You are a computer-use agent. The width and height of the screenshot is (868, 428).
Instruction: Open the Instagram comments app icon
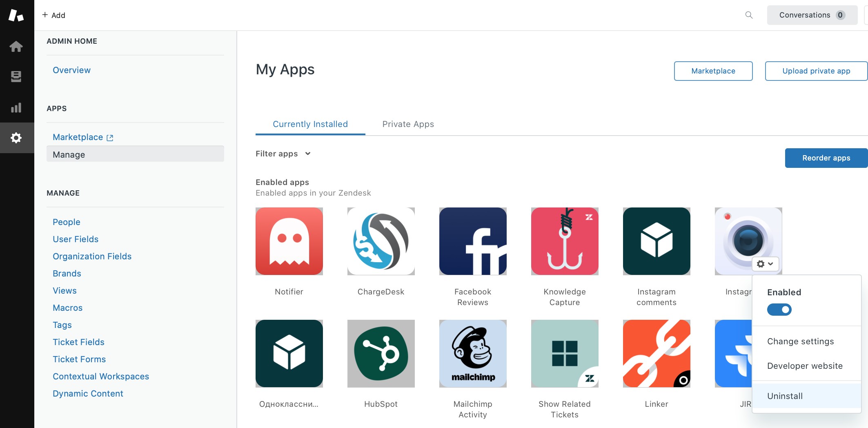point(657,241)
